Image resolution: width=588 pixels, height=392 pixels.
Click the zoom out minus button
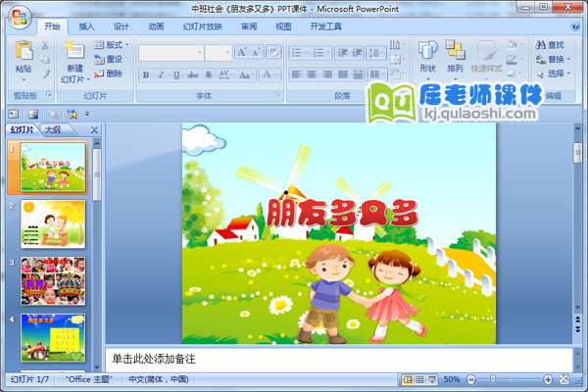[x=470, y=379]
